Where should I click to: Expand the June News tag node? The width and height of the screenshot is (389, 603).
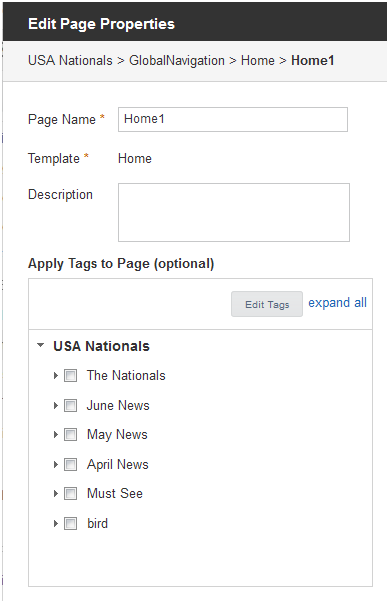[x=56, y=405]
